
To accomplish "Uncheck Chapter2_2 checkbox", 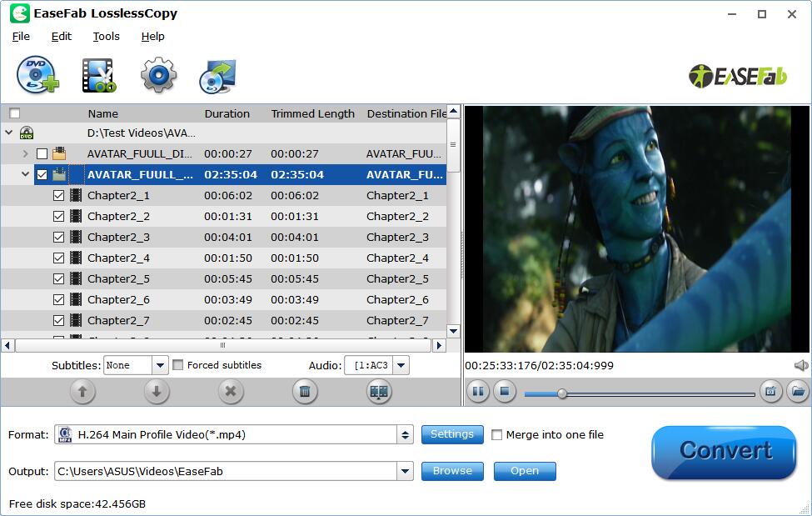I will point(58,216).
